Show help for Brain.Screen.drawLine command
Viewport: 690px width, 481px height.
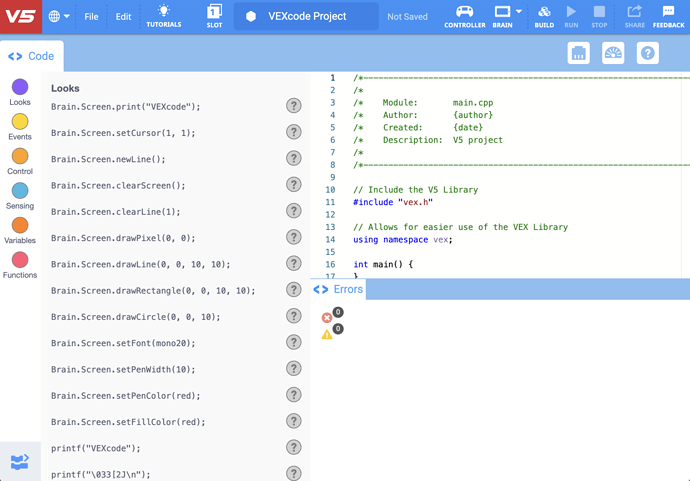[294, 263]
